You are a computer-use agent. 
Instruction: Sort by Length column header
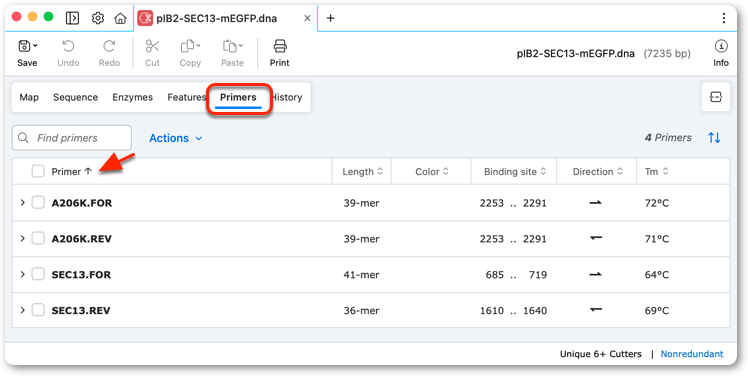(363, 171)
